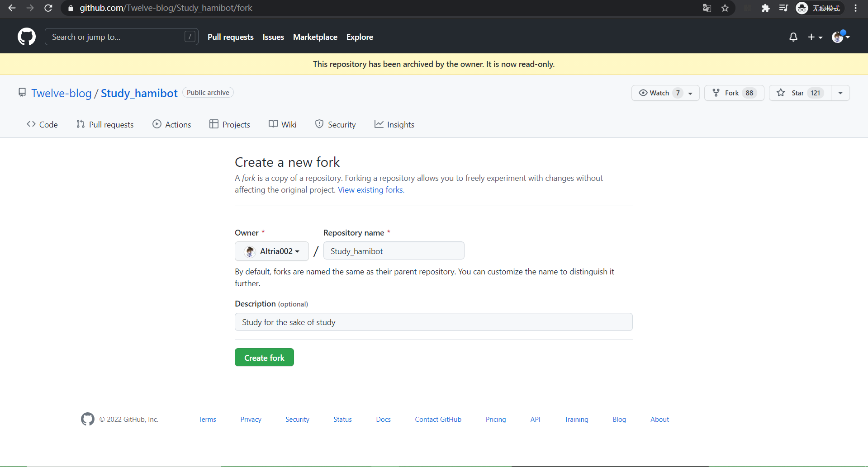Open the Training footer link
Image resolution: width=868 pixels, height=467 pixels.
[577, 420]
